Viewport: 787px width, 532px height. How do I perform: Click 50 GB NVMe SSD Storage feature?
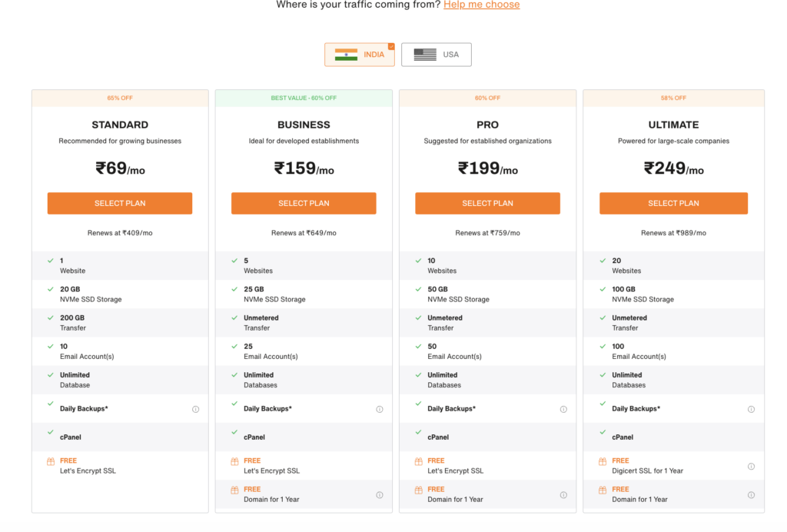(x=487, y=294)
